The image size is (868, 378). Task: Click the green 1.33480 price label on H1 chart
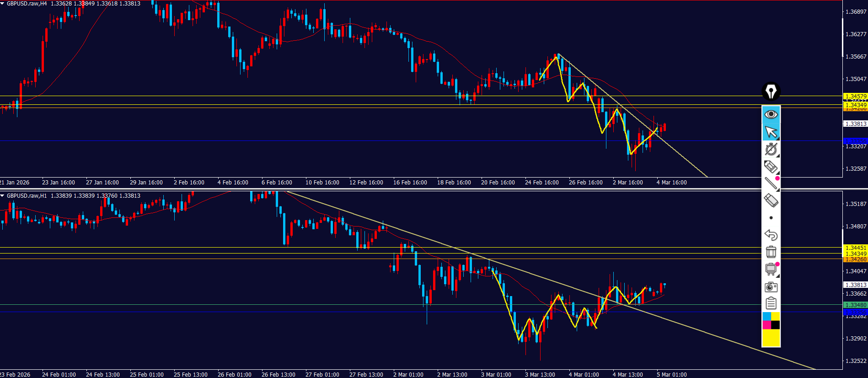[855, 305]
